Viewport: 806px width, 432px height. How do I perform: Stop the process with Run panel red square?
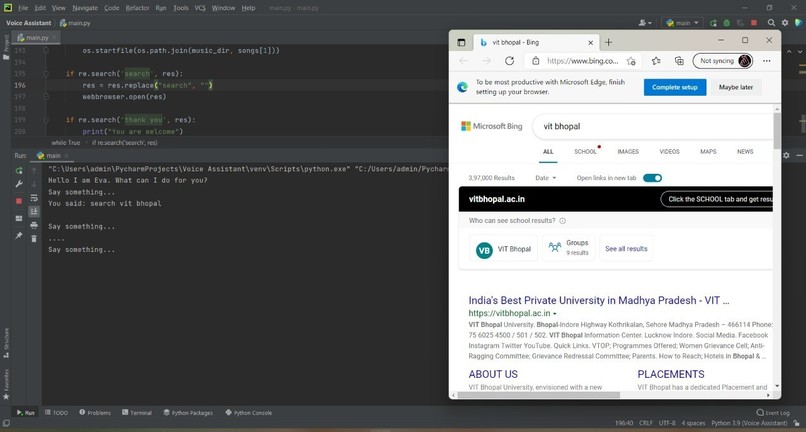pyautogui.click(x=19, y=201)
